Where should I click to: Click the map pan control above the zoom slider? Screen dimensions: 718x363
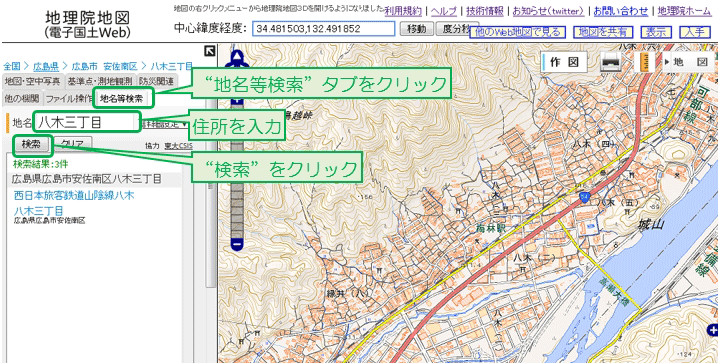point(237,57)
